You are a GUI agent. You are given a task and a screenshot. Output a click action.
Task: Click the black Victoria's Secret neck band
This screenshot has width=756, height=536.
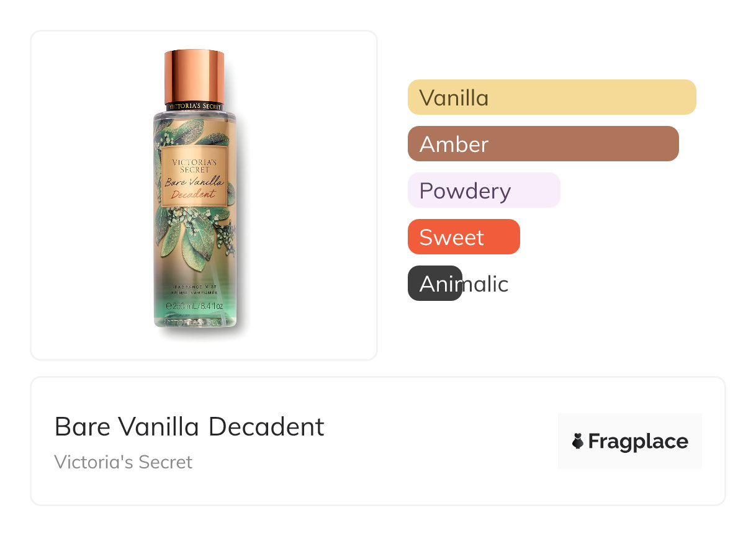pos(194,107)
